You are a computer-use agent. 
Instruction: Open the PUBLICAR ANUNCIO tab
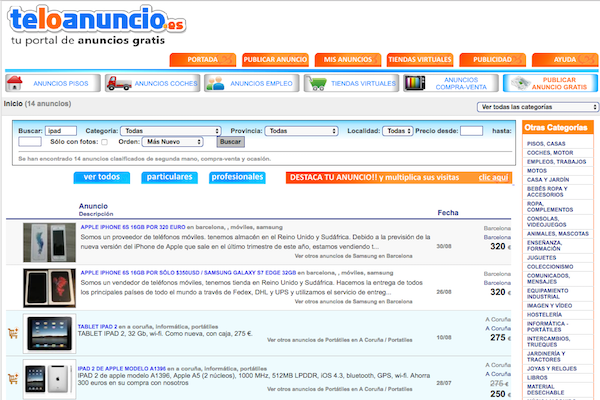click(275, 60)
